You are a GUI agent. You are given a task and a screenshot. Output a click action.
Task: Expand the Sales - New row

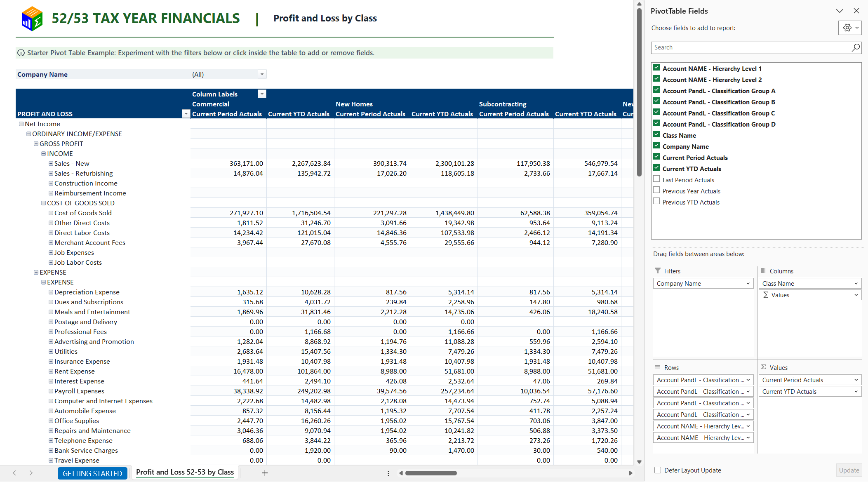point(51,164)
